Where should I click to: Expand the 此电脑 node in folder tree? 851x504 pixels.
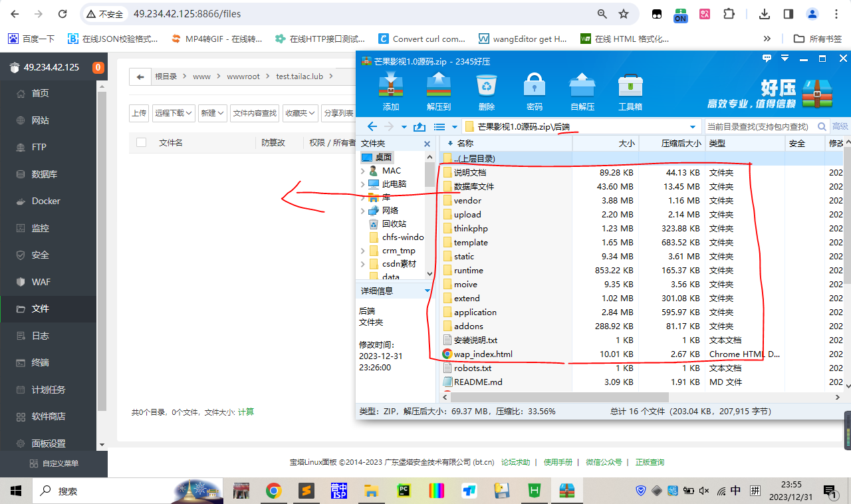363,184
